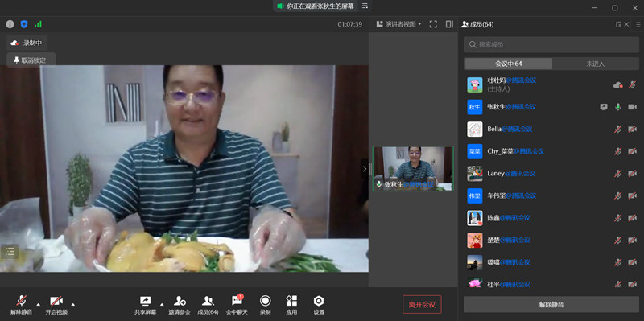The height and width of the screenshot is (321, 644).
Task: Unmute your microphone (解除静音)
Action: pyautogui.click(x=22, y=306)
